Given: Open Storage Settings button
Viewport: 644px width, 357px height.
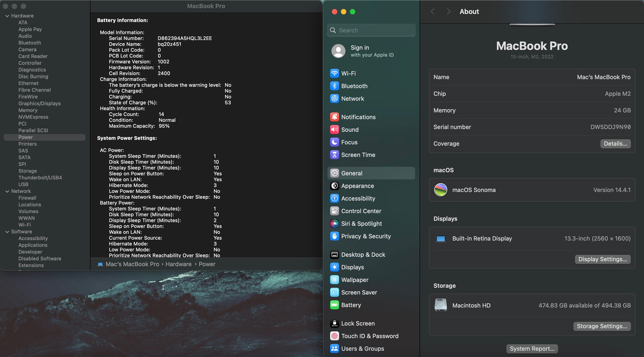Looking at the screenshot, I should coord(602,326).
